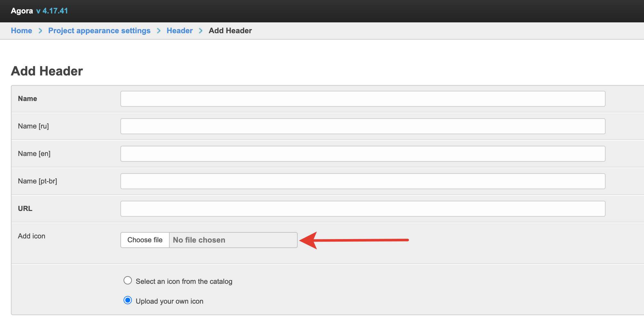Navigate to the Header breadcrumb link
Image resolution: width=644 pixels, height=326 pixels.
coord(180,31)
